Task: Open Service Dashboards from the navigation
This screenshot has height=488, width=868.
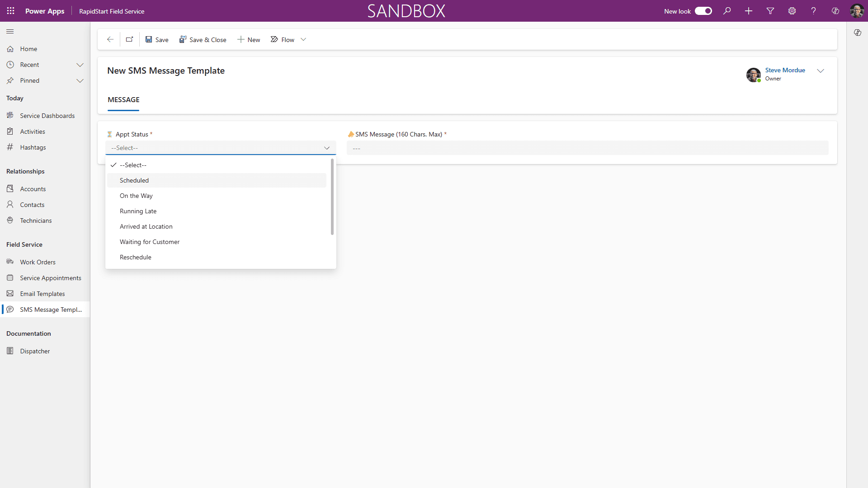Action: click(47, 115)
